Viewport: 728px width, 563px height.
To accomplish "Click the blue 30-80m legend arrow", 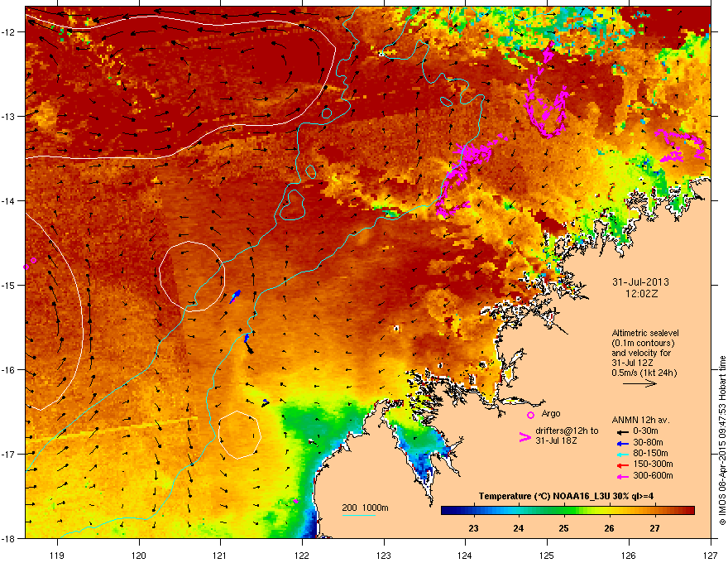I will pyautogui.click(x=621, y=443).
